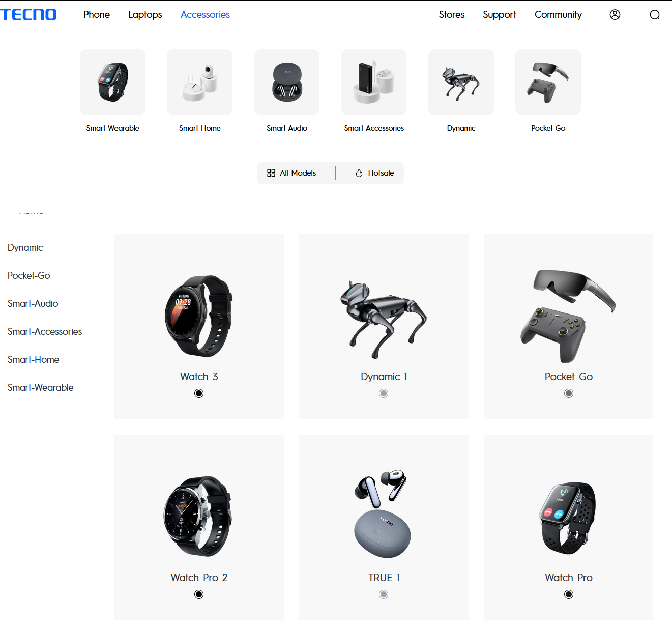Go to TECNO logo homepage
Screen dimensions: 672x628
[28, 15]
